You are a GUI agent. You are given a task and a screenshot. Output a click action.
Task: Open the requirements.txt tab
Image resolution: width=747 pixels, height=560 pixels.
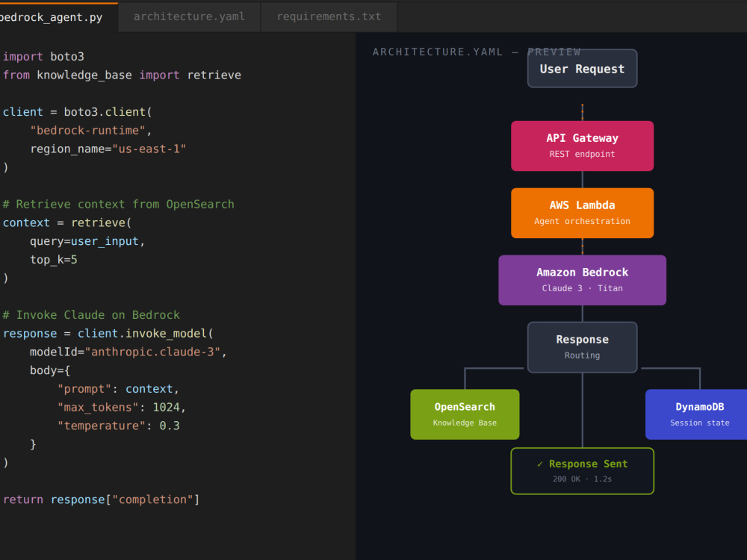click(329, 17)
